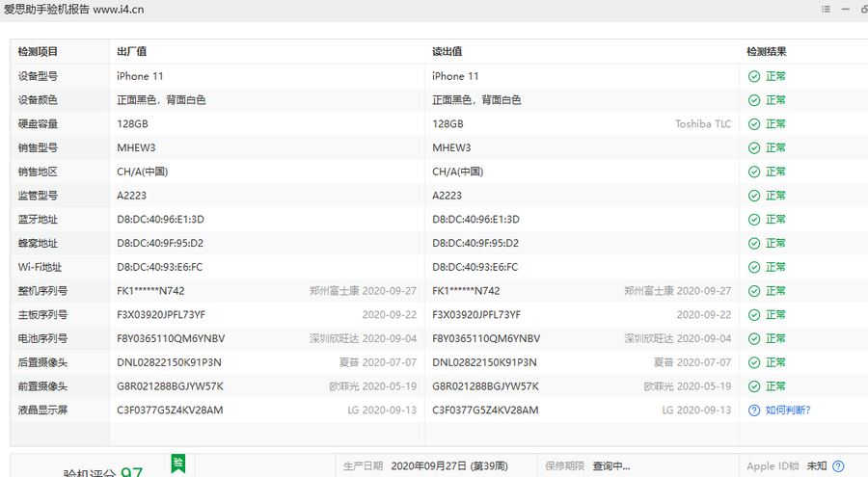Click production date '2020年09月27日 (第39周)'

pyautogui.click(x=449, y=466)
